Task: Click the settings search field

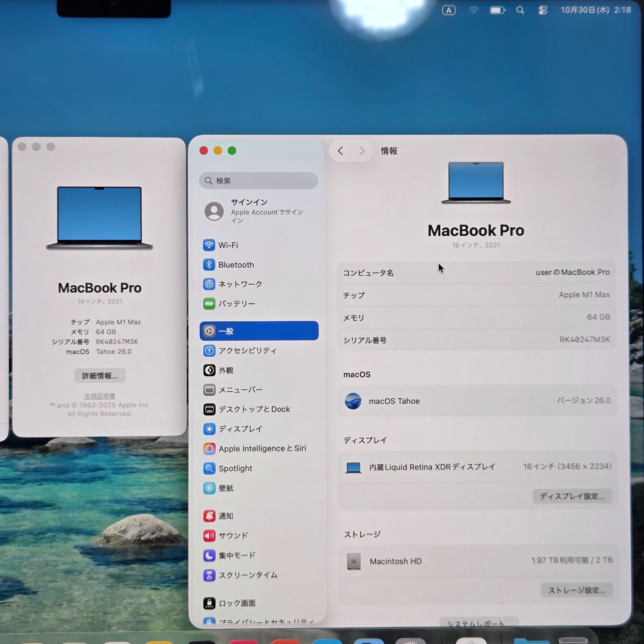Action: tap(258, 181)
